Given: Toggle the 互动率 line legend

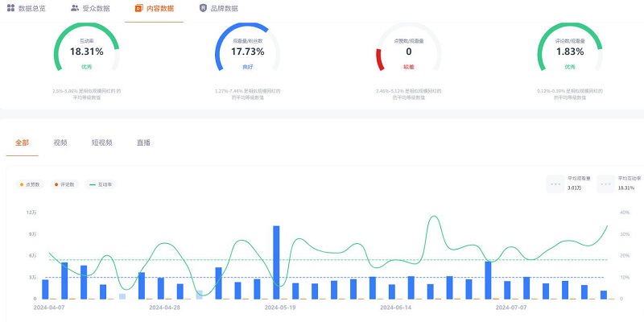Looking at the screenshot, I should (101, 184).
